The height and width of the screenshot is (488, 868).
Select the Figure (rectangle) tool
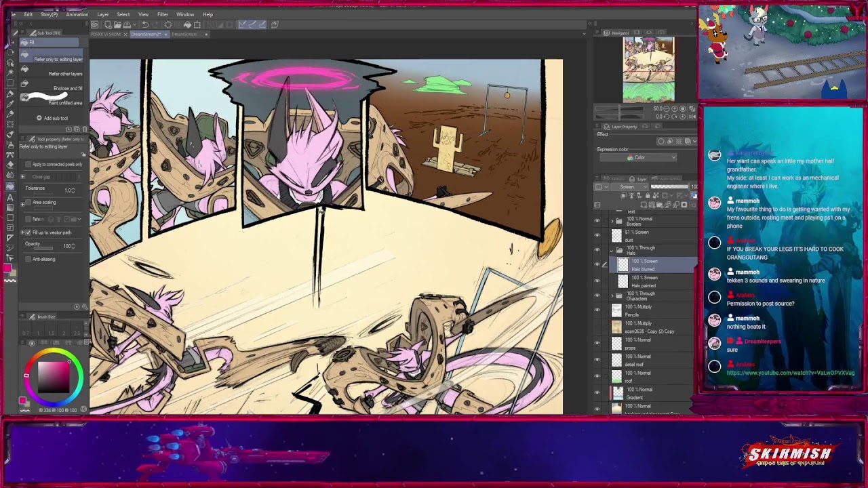pos(10,218)
